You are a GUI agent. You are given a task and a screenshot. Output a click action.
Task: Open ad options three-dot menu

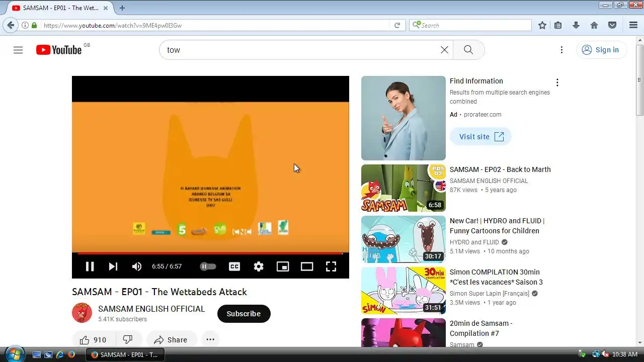(557, 82)
